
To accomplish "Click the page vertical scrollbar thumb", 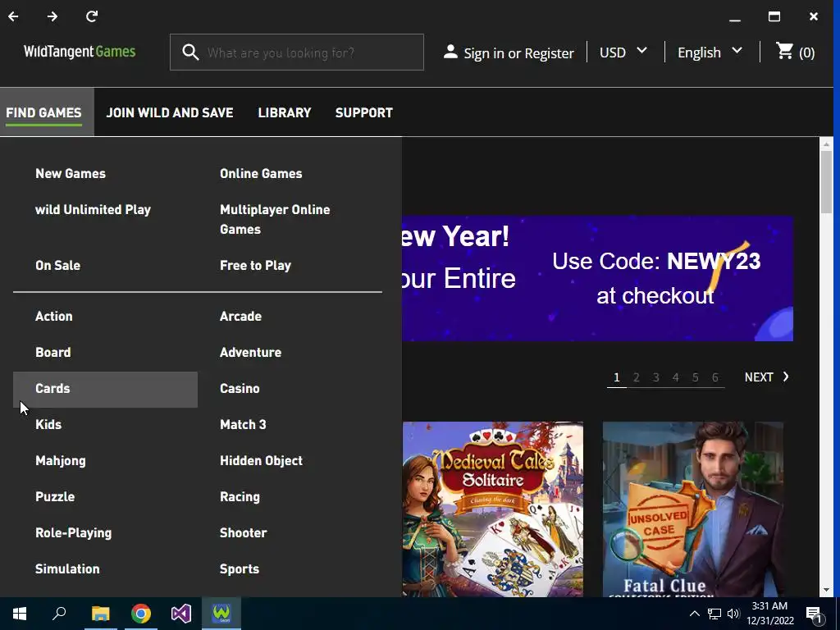I will pyautogui.click(x=826, y=182).
